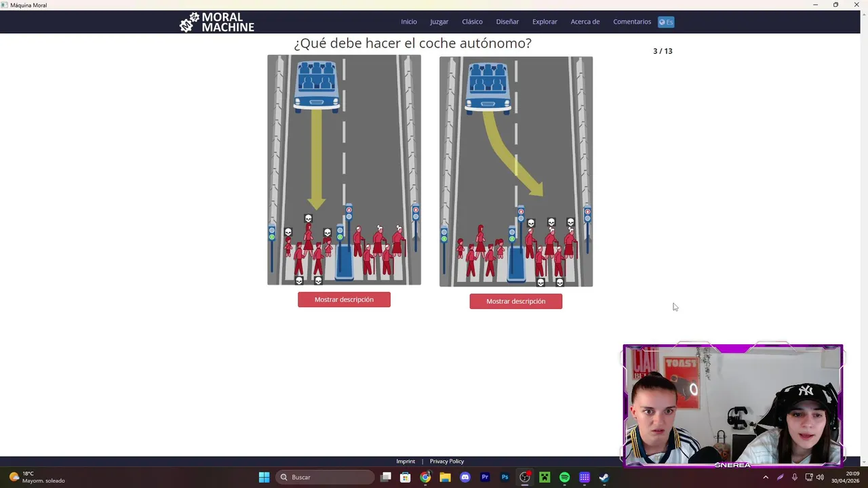Click the webcam overlay
The height and width of the screenshot is (488, 868).
click(x=733, y=406)
